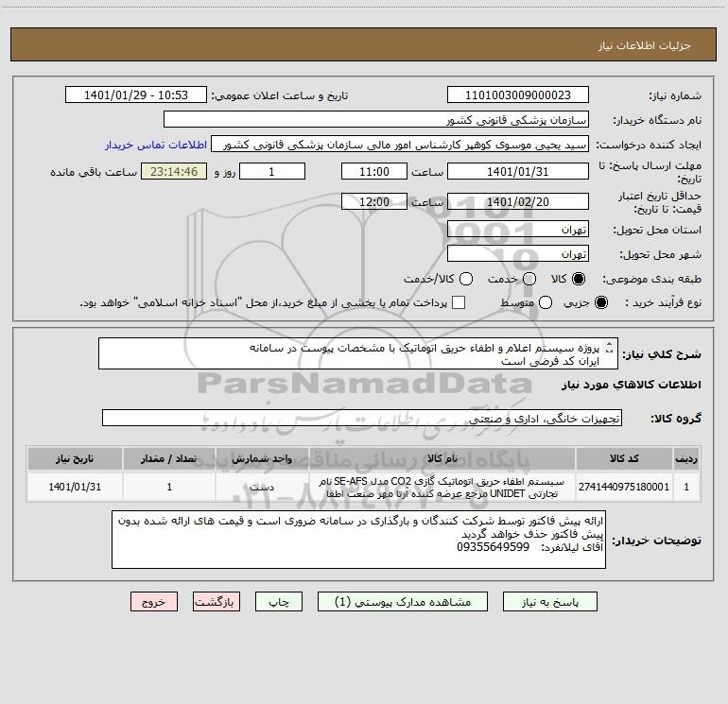Click the جزئیات اطلاعات نیاز header title
This screenshot has height=704, width=728.
[644, 45]
